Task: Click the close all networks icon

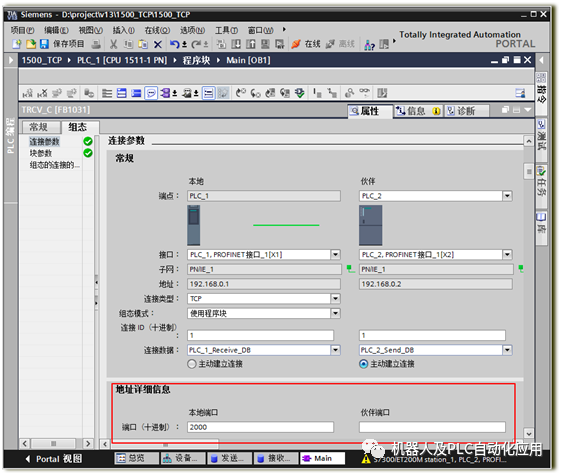Action: [136, 93]
